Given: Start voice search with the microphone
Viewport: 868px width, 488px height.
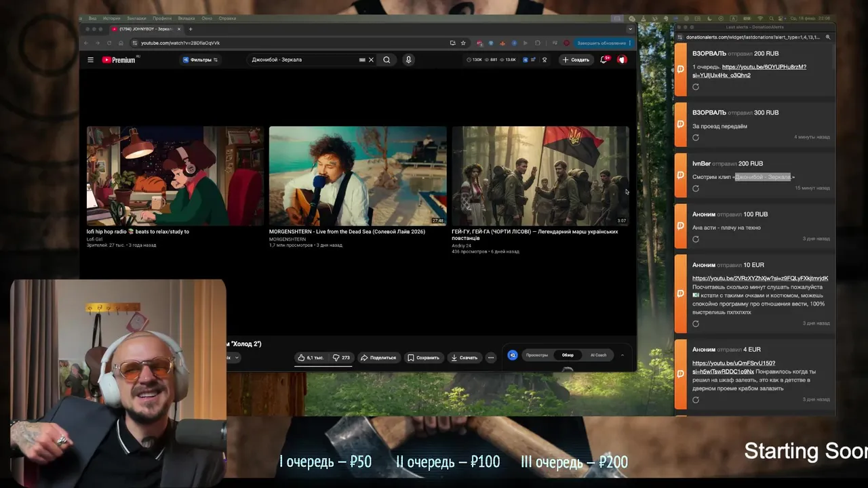Looking at the screenshot, I should 408,60.
